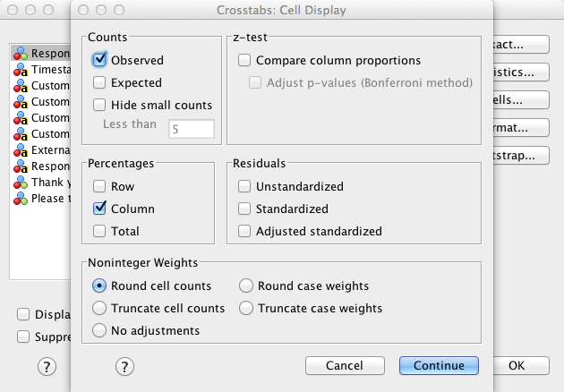564x392 pixels.
Task: Click the Cancel button
Action: (345, 366)
